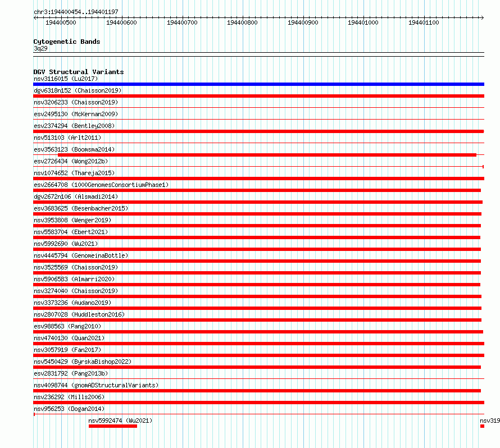Open variant nsv3116015 (Lu2017) label

coord(66,79)
